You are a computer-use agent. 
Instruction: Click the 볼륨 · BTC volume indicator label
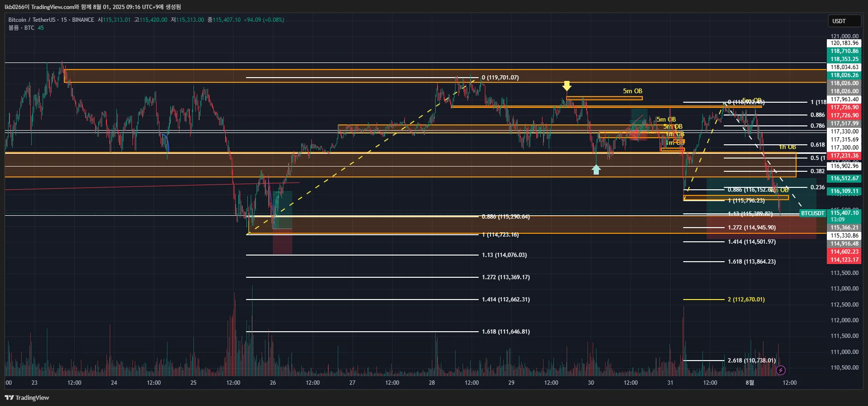[x=21, y=28]
